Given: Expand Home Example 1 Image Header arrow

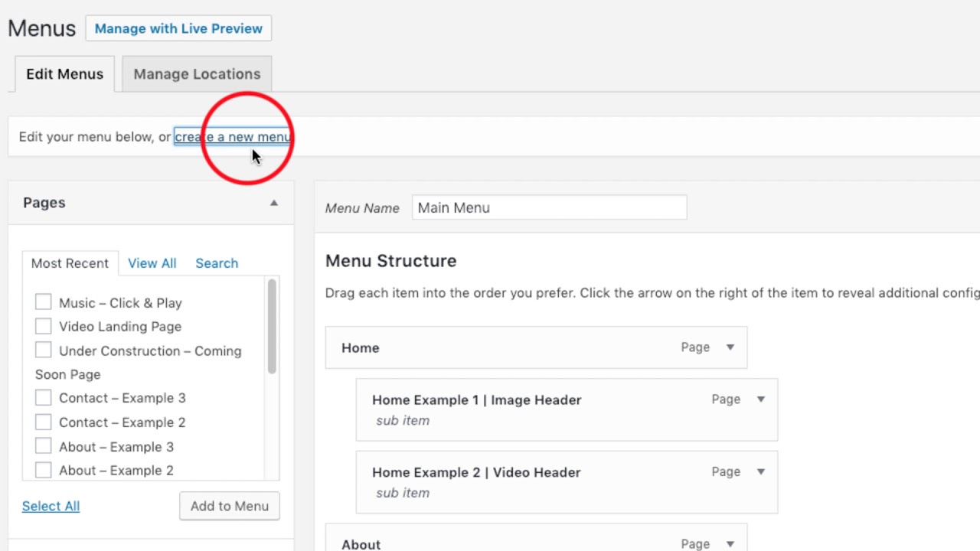Looking at the screenshot, I should pyautogui.click(x=761, y=399).
